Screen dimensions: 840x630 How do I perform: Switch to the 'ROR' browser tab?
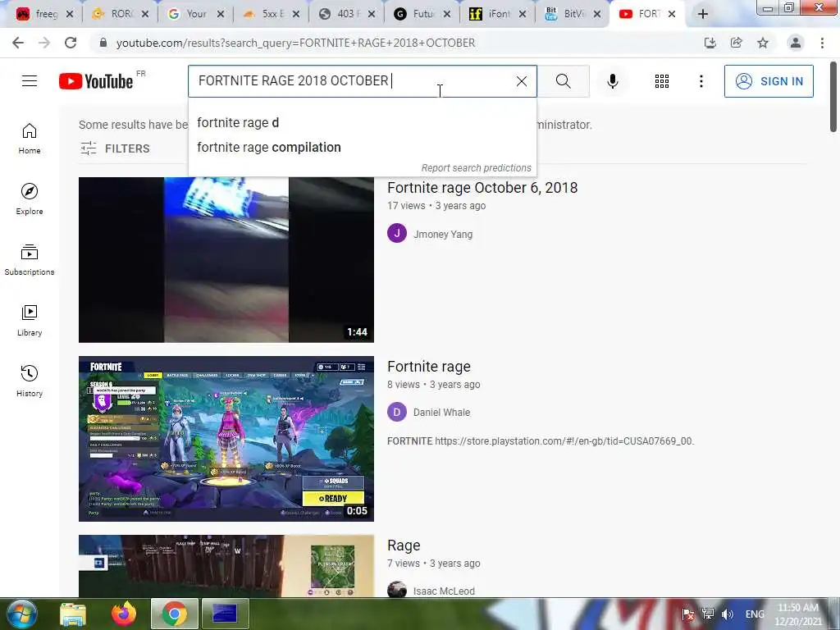coord(121,14)
